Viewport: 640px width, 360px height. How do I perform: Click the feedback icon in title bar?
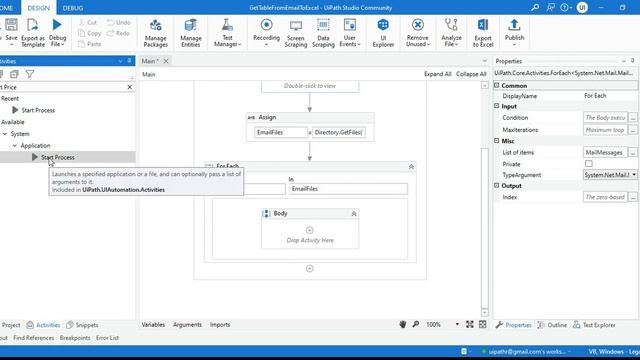(551, 7)
